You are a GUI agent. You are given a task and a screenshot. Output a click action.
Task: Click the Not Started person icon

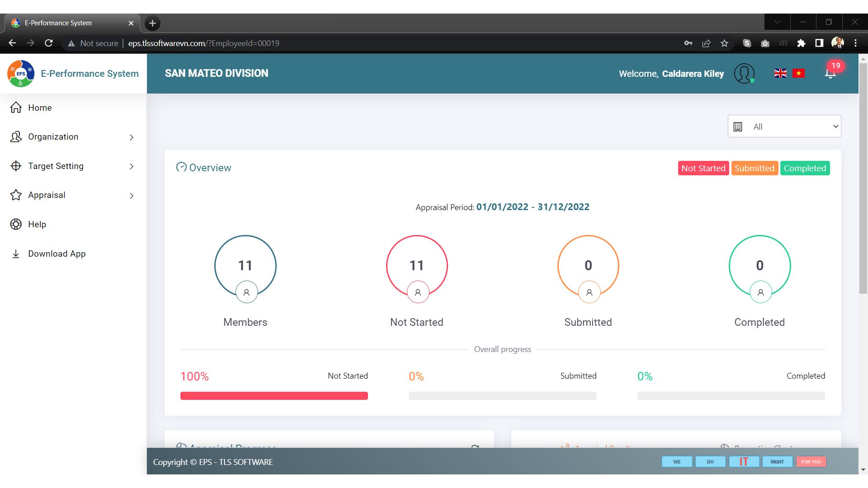click(418, 292)
